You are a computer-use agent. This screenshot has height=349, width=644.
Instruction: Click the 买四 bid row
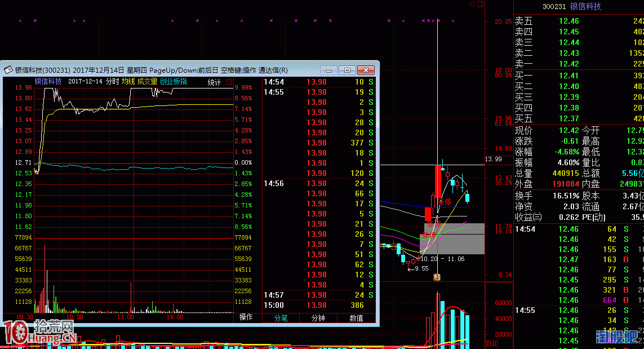(x=579, y=108)
